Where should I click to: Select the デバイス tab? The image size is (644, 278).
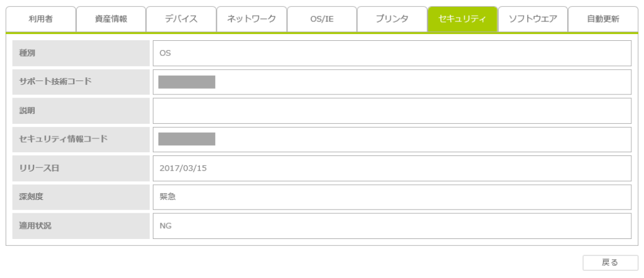(181, 19)
